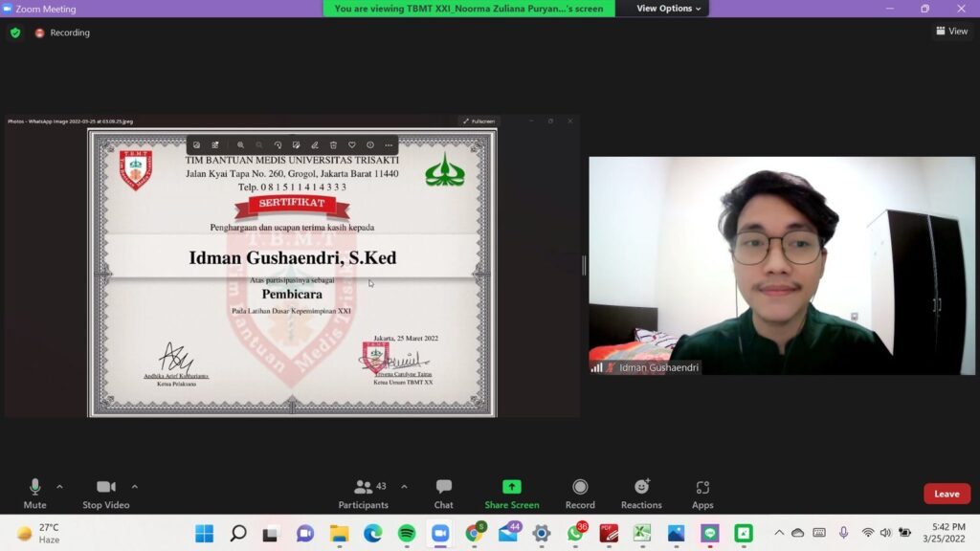Click OneDrive cloud icon in system tray

coord(798,533)
